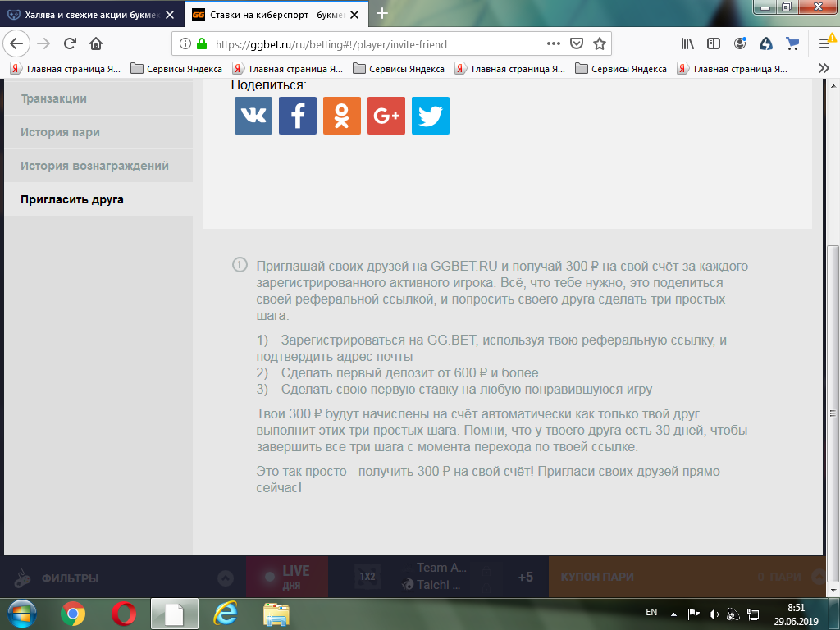Open 'История вознаграждений' sidebar item
The height and width of the screenshot is (630, 840).
[x=98, y=166]
